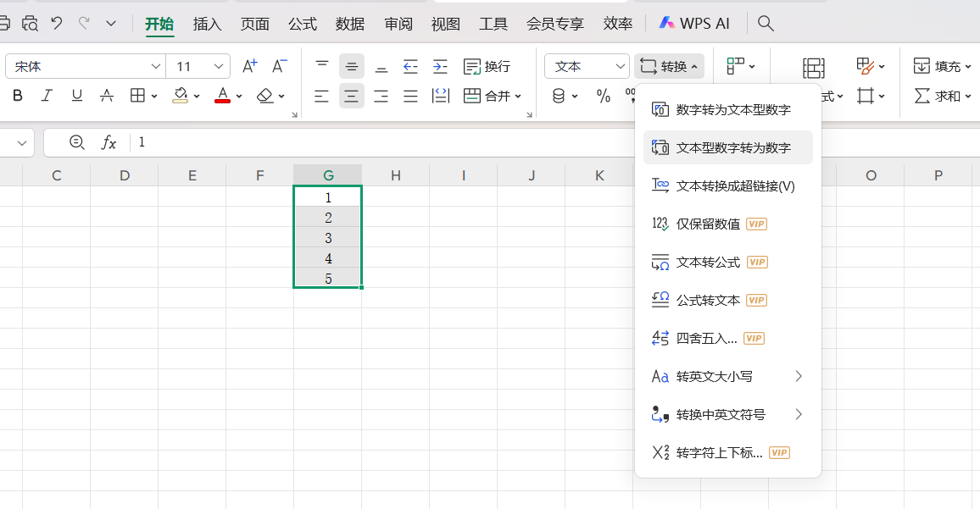Select the italic formatting icon
The height and width of the screenshot is (509, 980).
pyautogui.click(x=47, y=96)
